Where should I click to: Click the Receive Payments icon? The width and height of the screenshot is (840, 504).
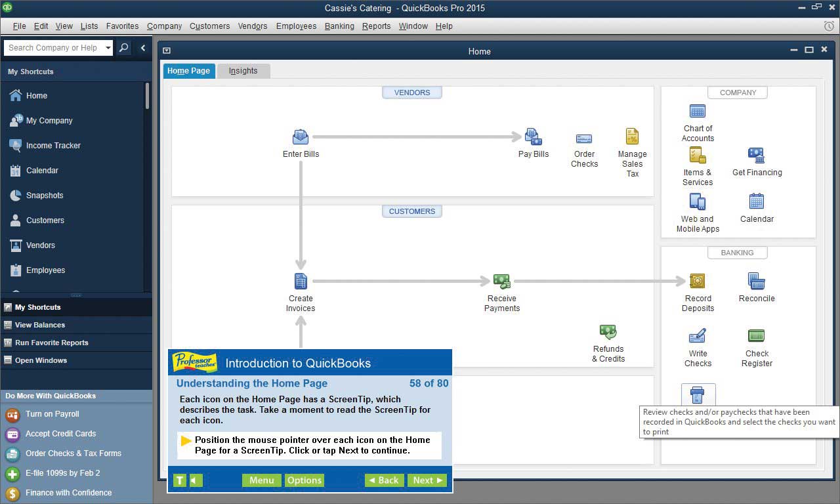502,281
